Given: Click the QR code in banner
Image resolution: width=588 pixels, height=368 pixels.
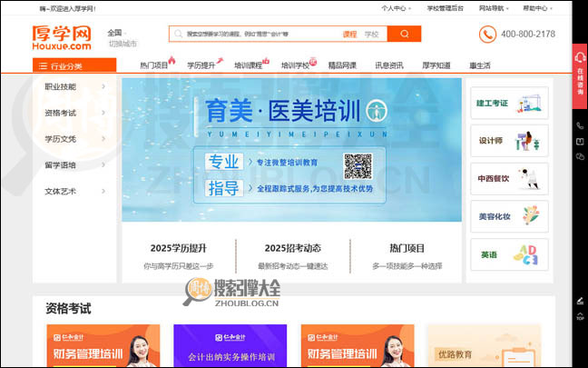Looking at the screenshot, I should 358,166.
